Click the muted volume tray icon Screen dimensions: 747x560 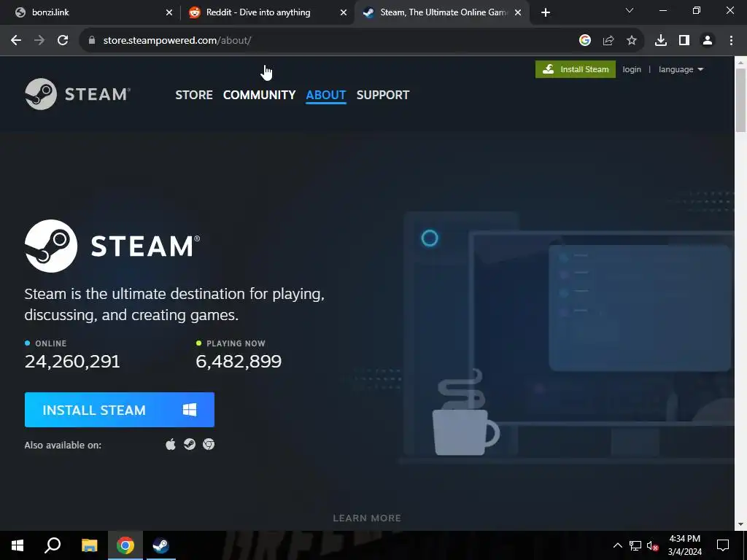652,545
